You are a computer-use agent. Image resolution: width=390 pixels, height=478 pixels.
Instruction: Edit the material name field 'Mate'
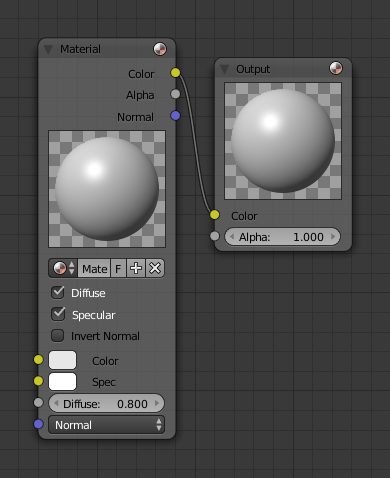click(94, 268)
